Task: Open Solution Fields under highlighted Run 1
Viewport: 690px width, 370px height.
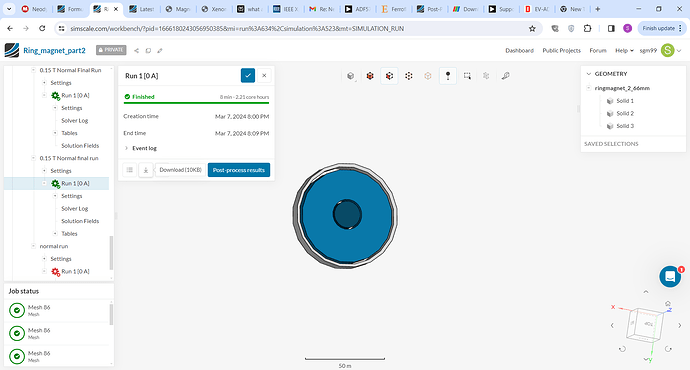Action: point(80,221)
